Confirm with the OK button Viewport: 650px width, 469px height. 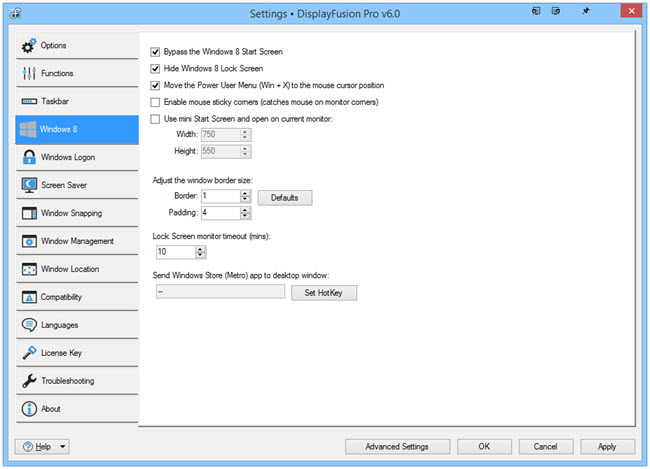[484, 447]
